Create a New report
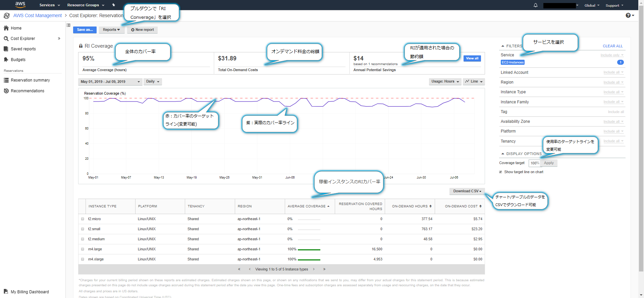The image size is (644, 298). [142, 30]
